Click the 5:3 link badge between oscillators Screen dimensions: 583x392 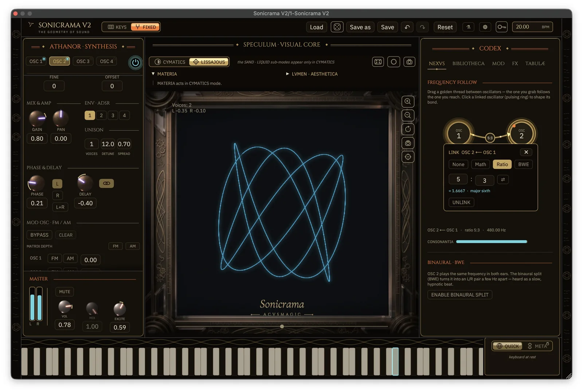click(490, 138)
